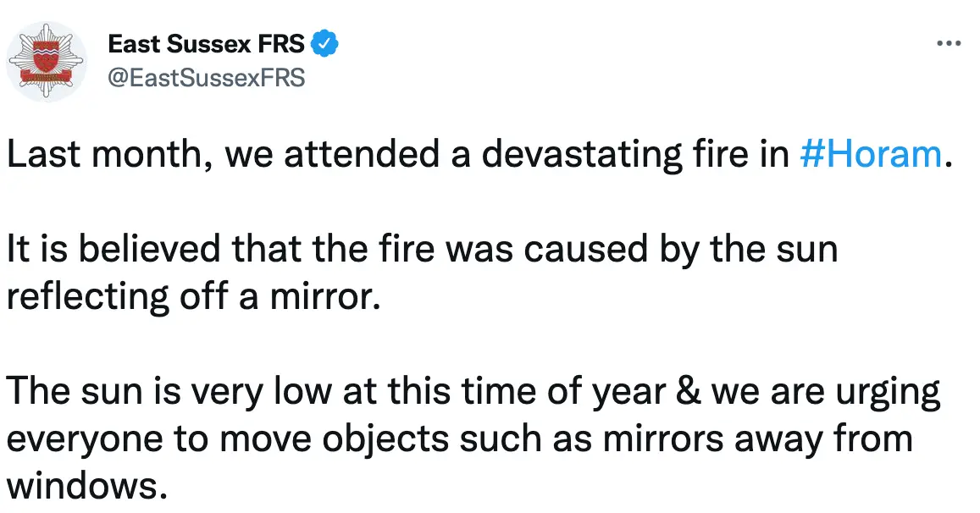Click the @EastSussexFRS handle
980x513 pixels.
[x=206, y=79]
